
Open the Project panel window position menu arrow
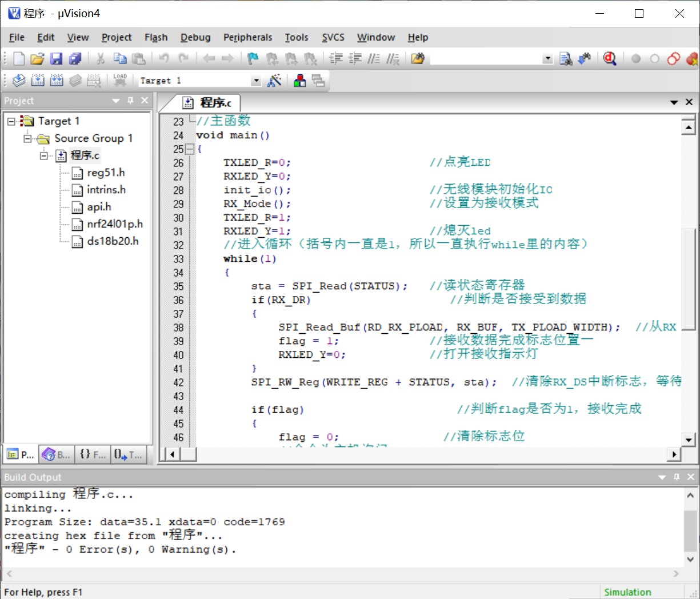[116, 101]
